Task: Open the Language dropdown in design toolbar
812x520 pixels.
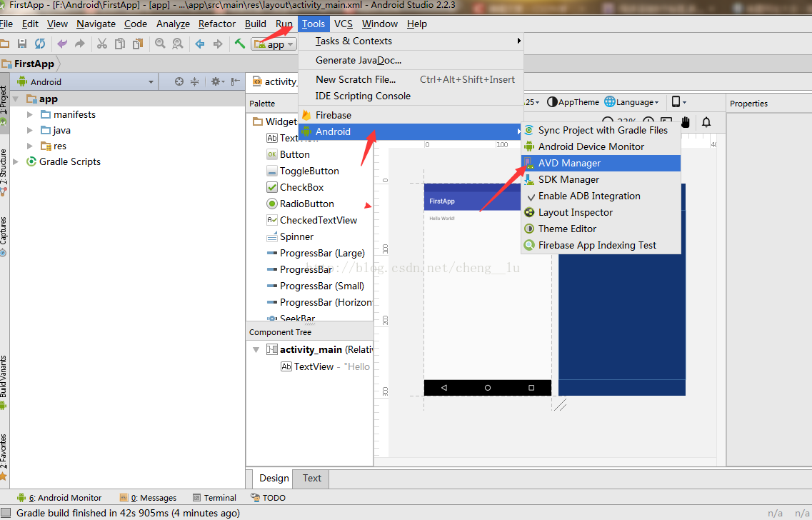Action: (x=632, y=102)
